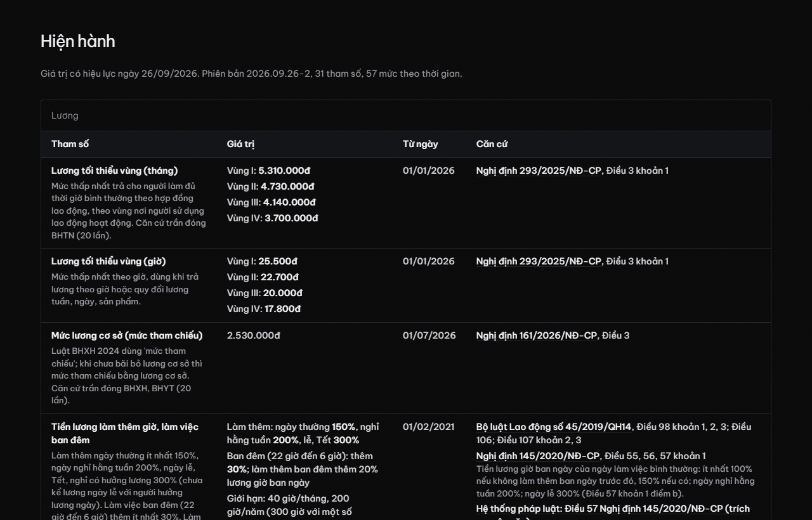Click the hourly value 'Vùng I: 25.500đ'
812x520 pixels.
[x=262, y=261]
